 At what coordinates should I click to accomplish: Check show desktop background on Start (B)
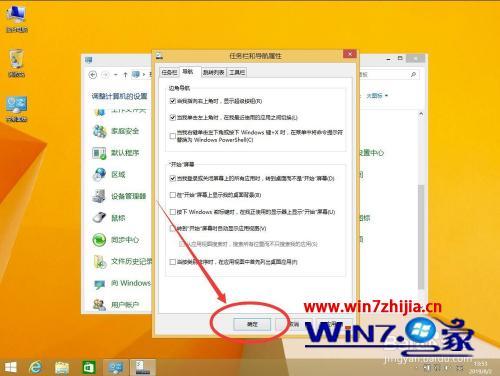coord(173,195)
